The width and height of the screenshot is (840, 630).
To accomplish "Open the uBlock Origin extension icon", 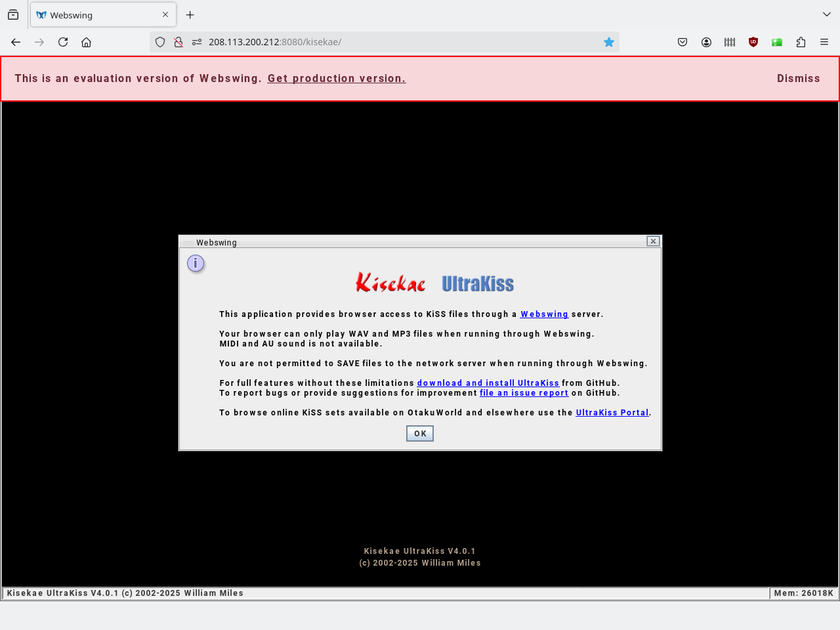I will tap(753, 42).
